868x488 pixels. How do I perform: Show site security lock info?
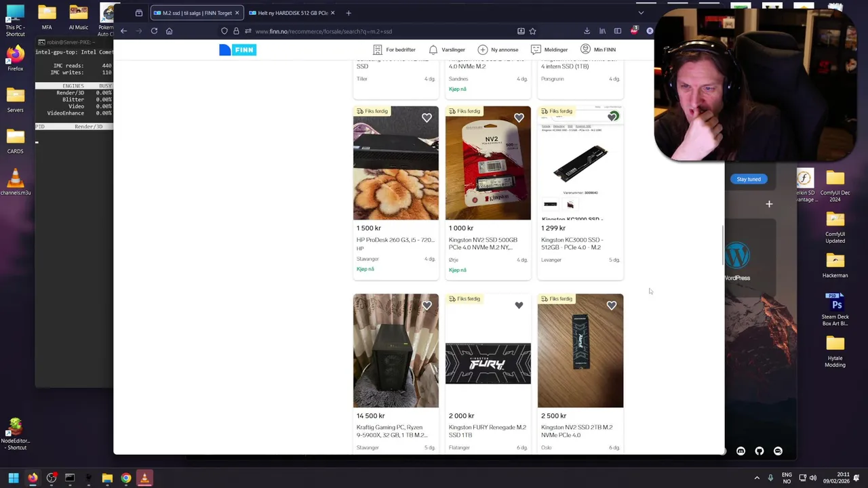pyautogui.click(x=236, y=31)
